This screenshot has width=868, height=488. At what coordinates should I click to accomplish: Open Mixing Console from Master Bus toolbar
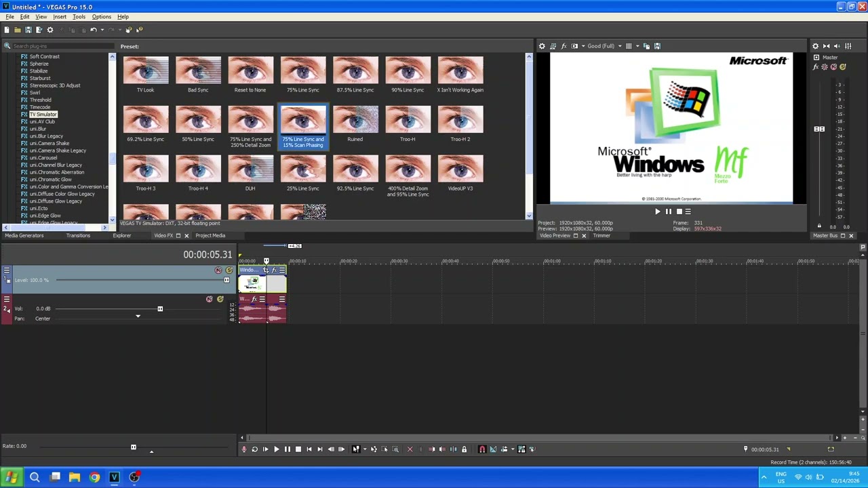[848, 46]
